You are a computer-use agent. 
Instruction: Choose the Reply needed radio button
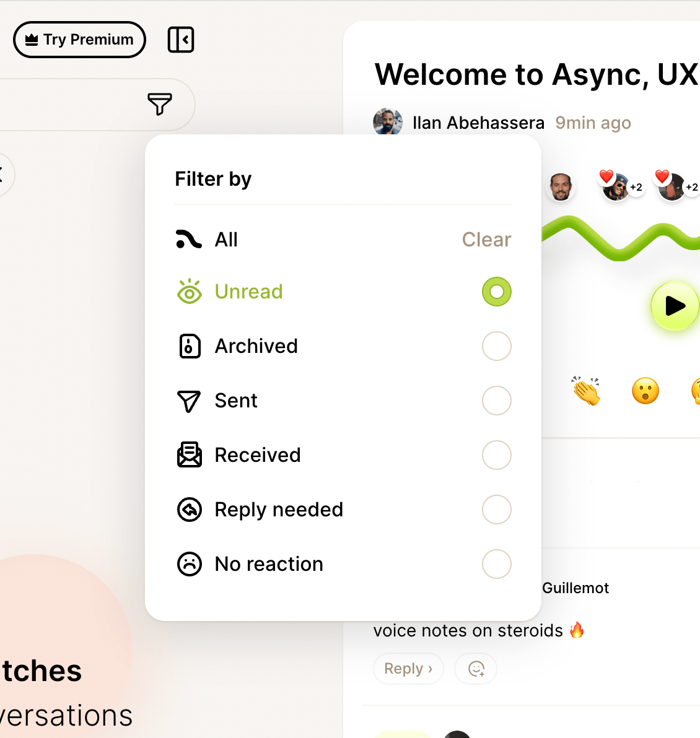tap(496, 510)
